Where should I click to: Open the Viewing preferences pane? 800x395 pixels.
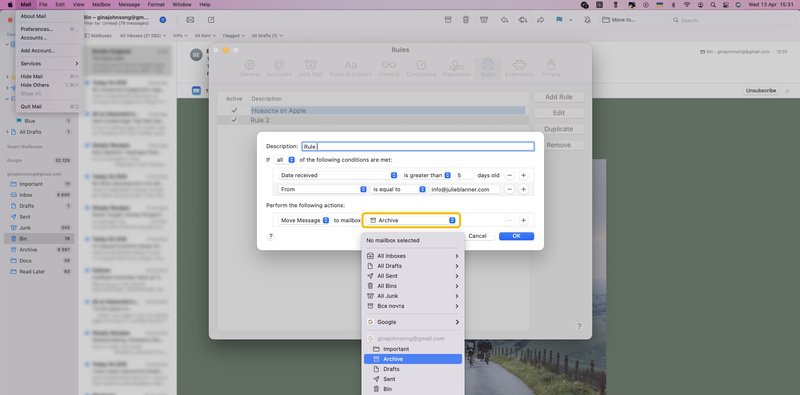[x=389, y=68]
